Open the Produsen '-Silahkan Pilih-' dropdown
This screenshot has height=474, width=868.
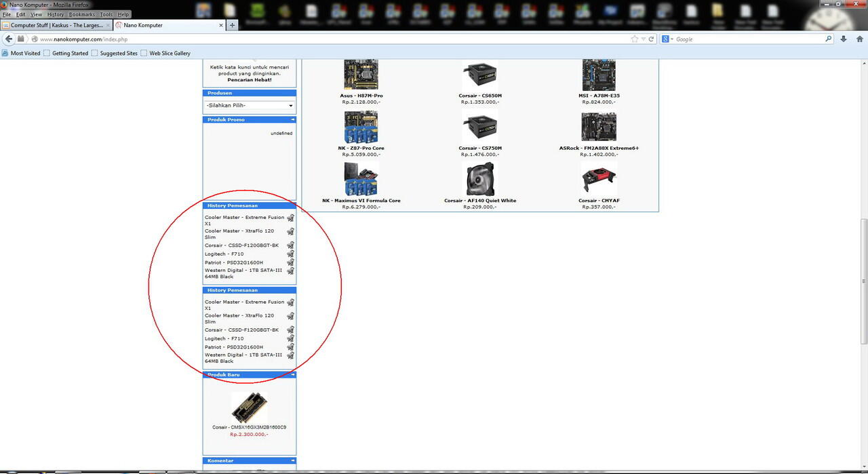[x=249, y=106]
